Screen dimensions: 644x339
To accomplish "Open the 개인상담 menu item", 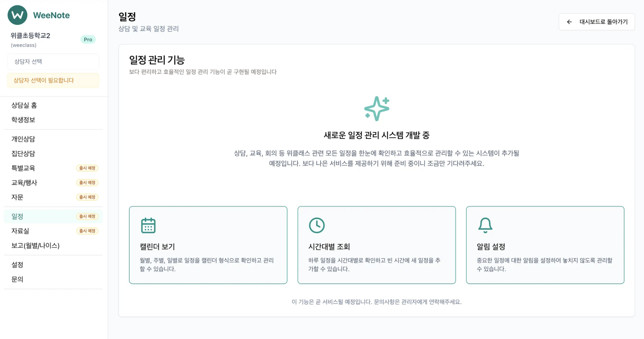I will [x=23, y=139].
